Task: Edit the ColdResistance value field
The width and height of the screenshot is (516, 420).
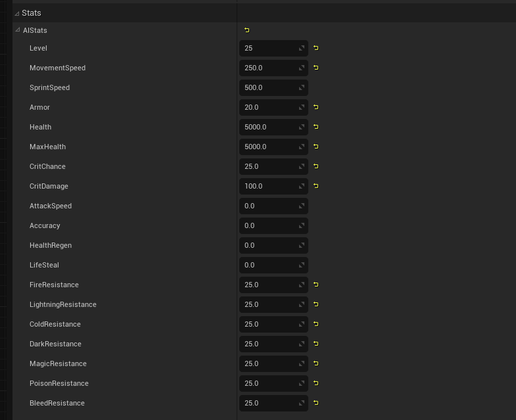Action: click(273, 324)
